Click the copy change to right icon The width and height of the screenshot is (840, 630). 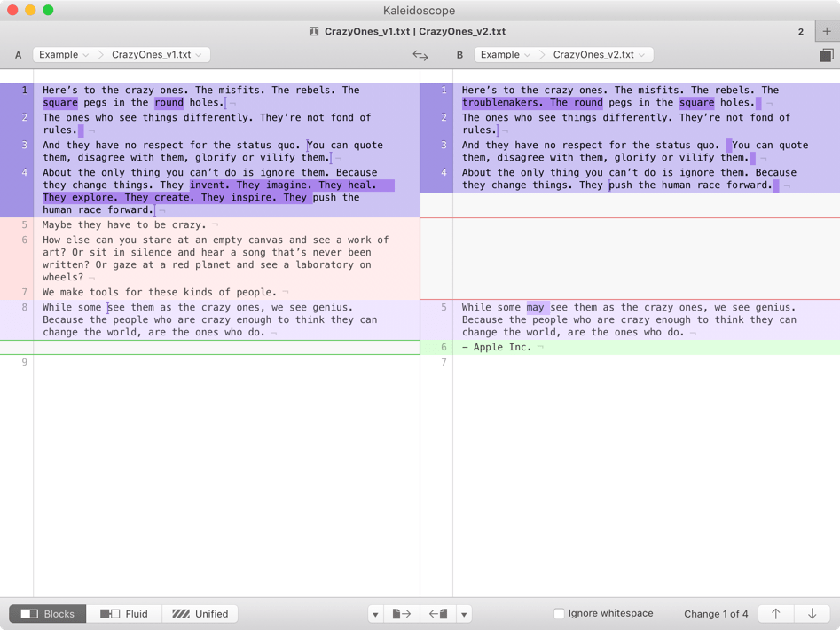coord(402,614)
